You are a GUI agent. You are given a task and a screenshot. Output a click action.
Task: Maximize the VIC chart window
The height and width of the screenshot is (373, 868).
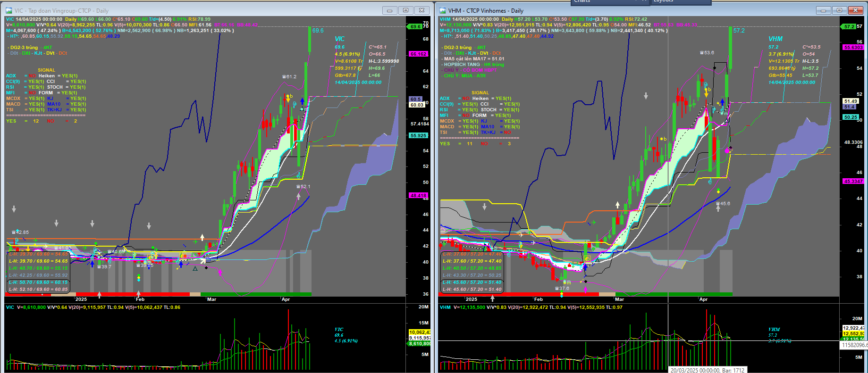pyautogui.click(x=405, y=10)
